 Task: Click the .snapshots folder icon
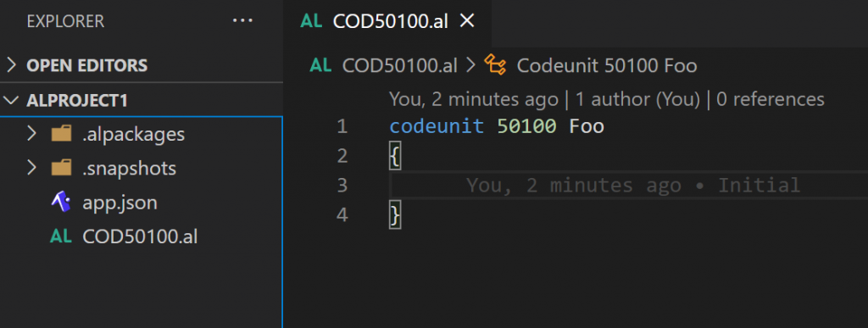(x=61, y=168)
